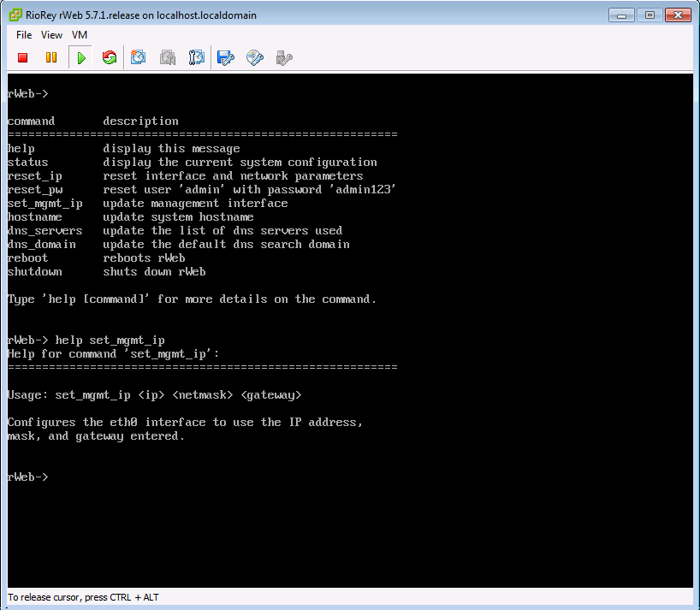This screenshot has height=610, width=700.
Task: Click the 'reset_ip' command row
Action: (185, 176)
